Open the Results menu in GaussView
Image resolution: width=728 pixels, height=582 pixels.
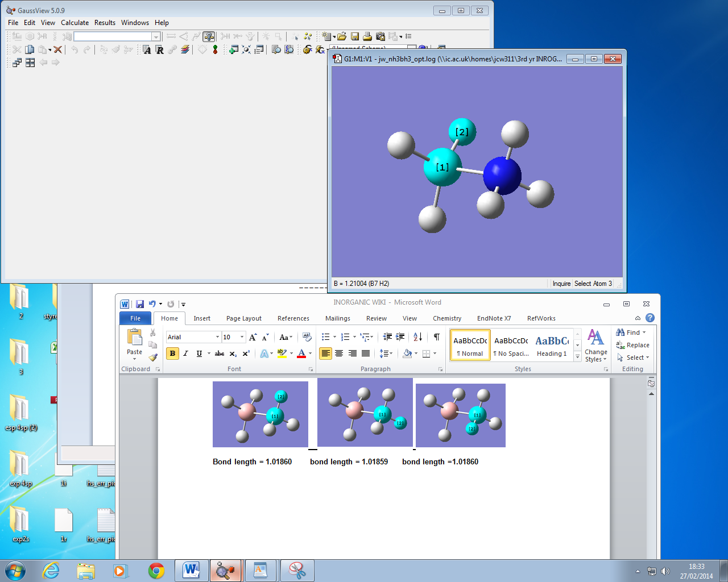click(x=105, y=23)
